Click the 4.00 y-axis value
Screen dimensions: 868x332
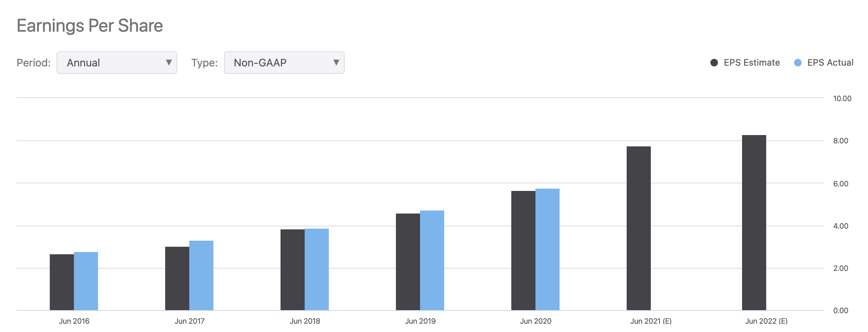pos(841,226)
